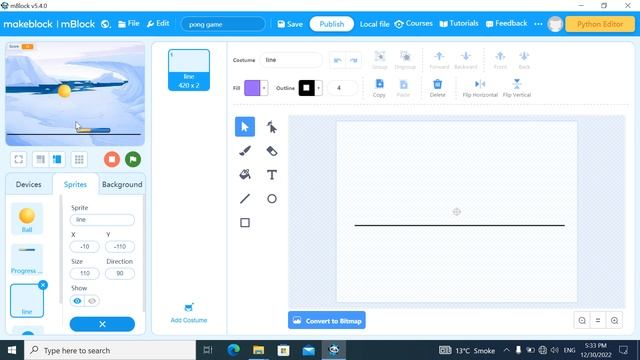Click the Publish button

click(331, 24)
